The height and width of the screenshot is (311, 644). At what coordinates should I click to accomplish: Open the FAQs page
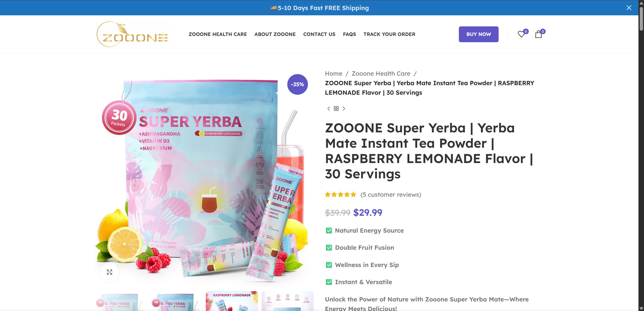pyautogui.click(x=349, y=34)
